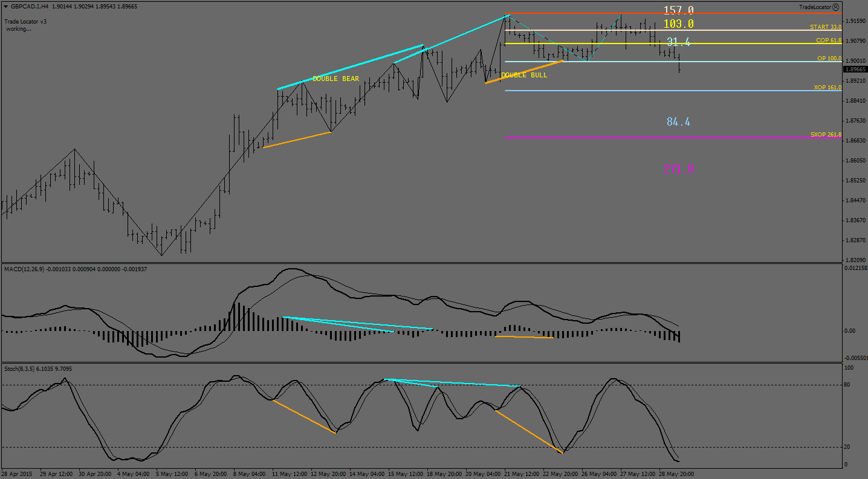Click the MACD(12,26,9) indicator label
The width and height of the screenshot is (868, 479).
click(x=24, y=269)
